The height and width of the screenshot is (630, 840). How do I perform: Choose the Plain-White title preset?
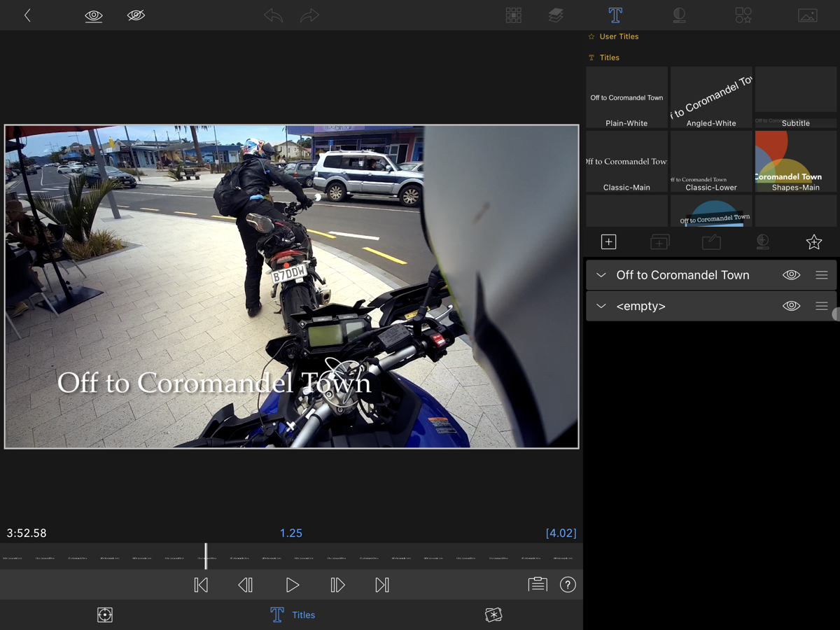[626, 97]
